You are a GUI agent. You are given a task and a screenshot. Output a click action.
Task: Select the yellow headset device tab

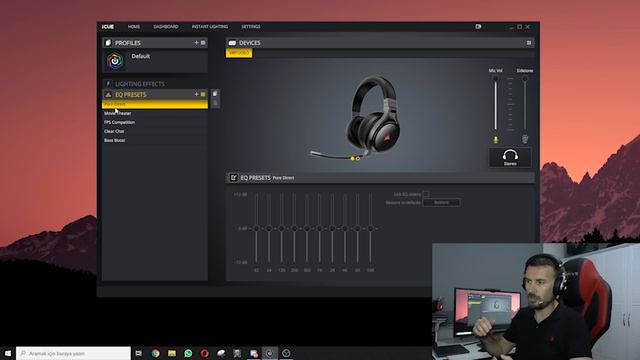point(239,53)
